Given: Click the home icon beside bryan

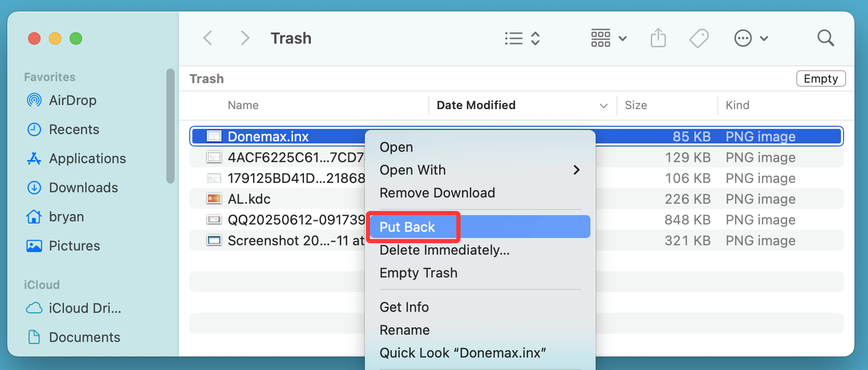Looking at the screenshot, I should (x=34, y=217).
